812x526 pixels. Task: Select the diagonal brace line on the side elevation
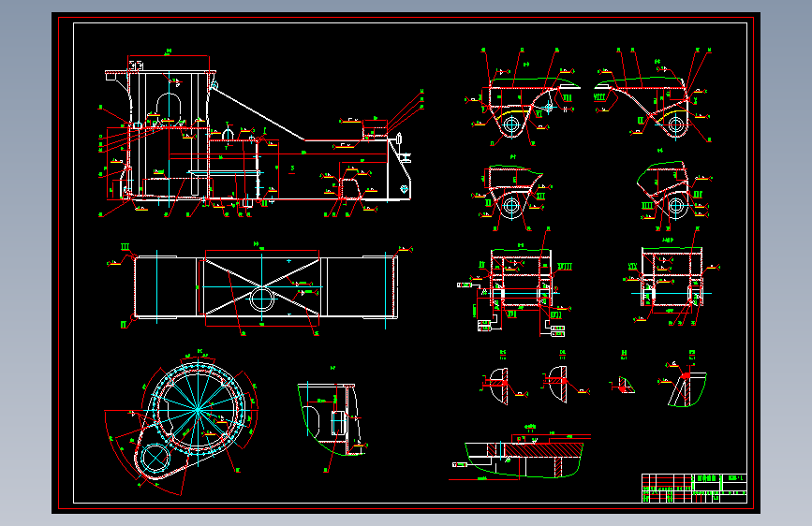(258, 114)
